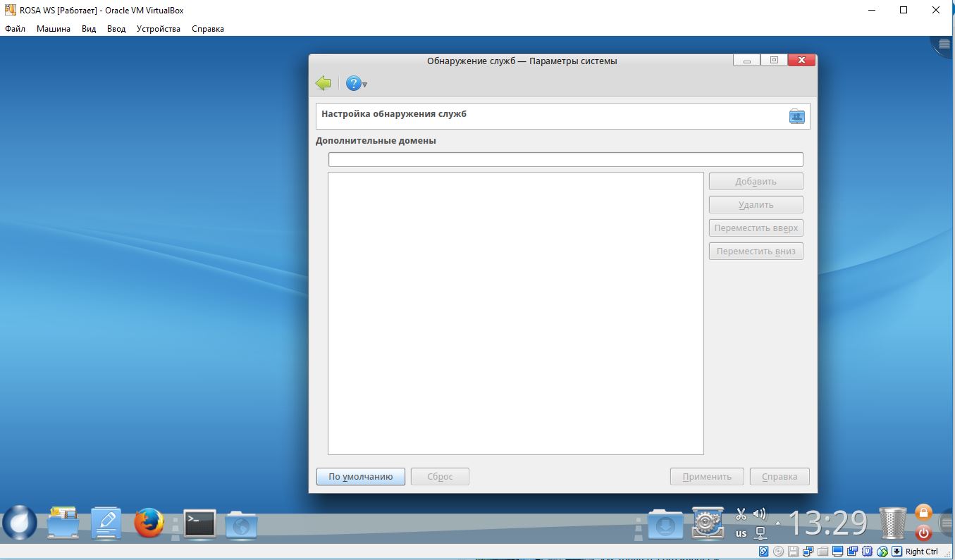Screen dimensions: 955x560
Task: Expand hidden tray icons with the arrow
Action: (778, 523)
